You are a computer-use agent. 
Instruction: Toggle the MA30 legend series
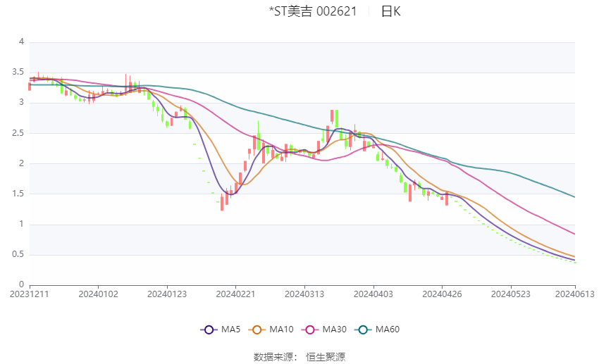coord(324,330)
